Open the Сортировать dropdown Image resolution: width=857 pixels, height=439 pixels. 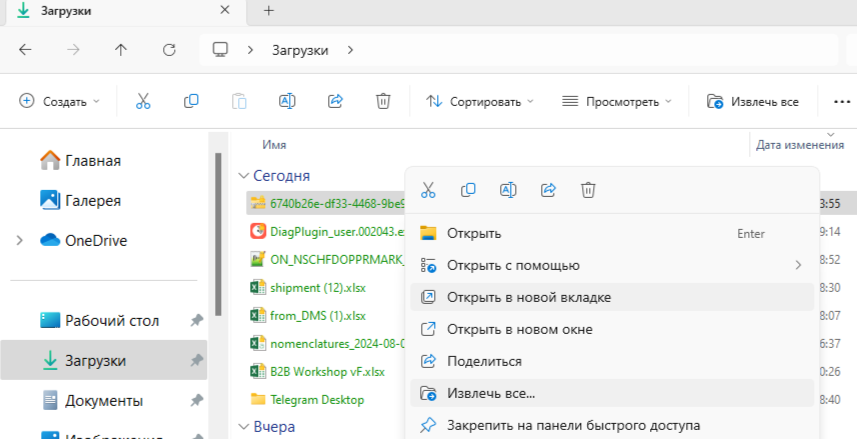[x=479, y=102]
